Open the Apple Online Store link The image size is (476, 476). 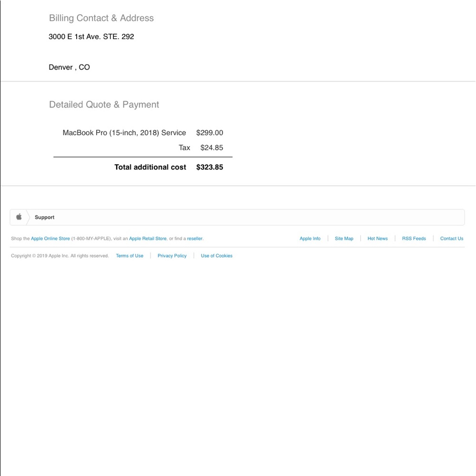(50, 238)
